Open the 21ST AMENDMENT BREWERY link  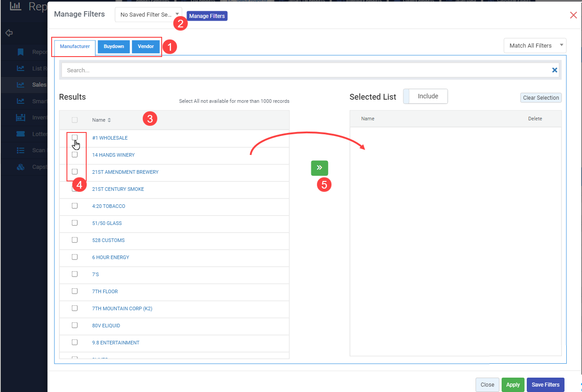tap(125, 172)
